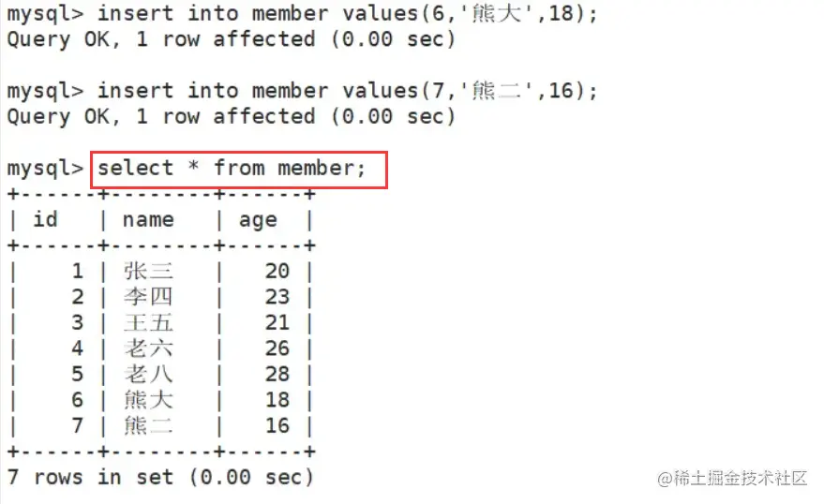Select the name cell 王五

(x=148, y=322)
